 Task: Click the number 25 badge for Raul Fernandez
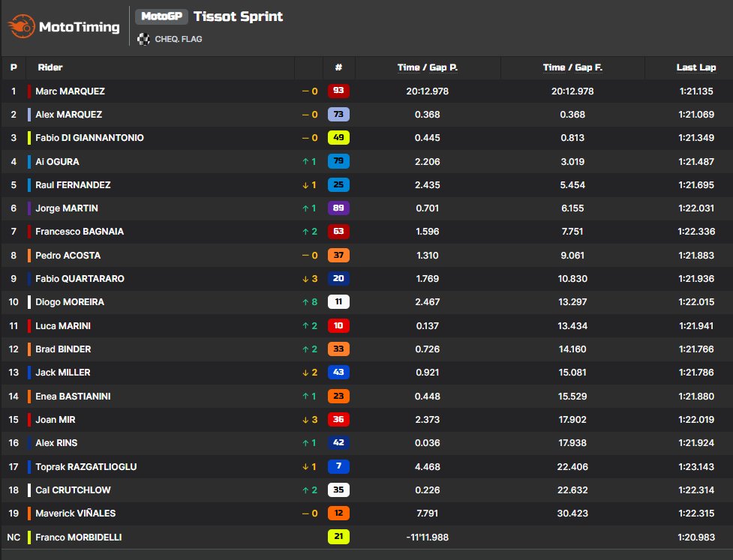pyautogui.click(x=338, y=184)
